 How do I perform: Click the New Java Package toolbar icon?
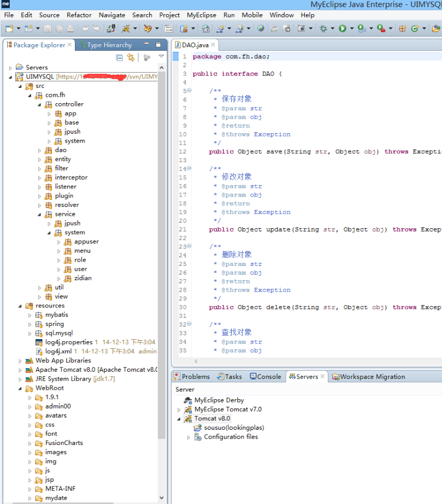[x=403, y=28]
